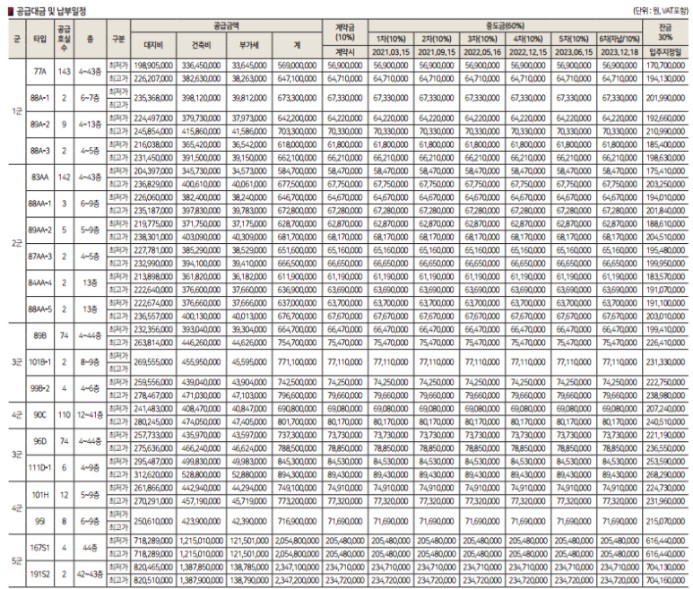Select construction cost 336,450,000
Image resolution: width=693 pixels, height=589 pixels.
pos(201,65)
